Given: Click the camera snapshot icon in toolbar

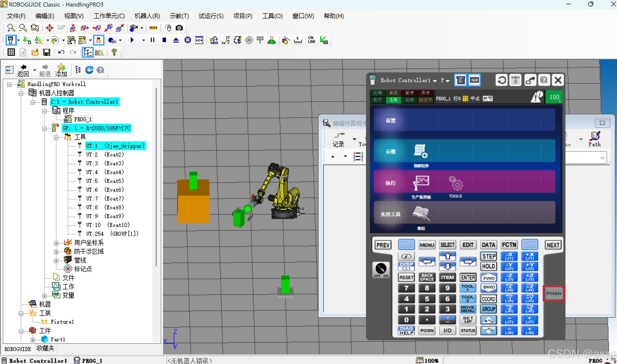Looking at the screenshot, I should click(x=179, y=28).
